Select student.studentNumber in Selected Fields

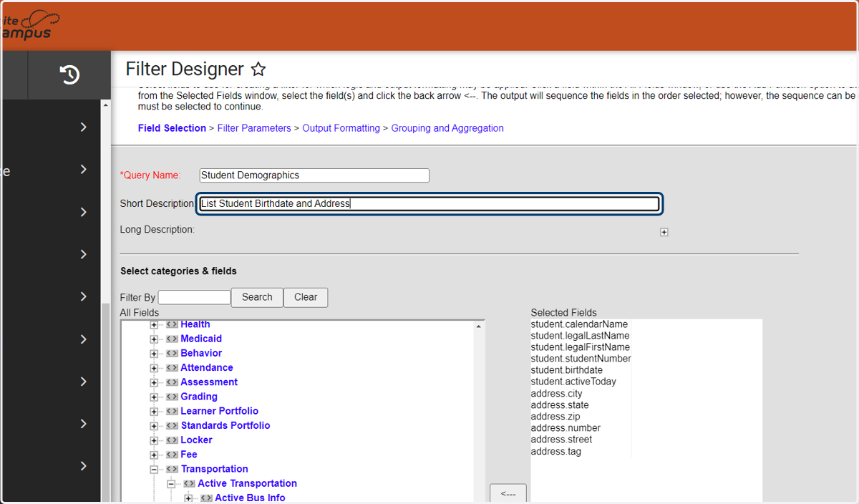(581, 359)
